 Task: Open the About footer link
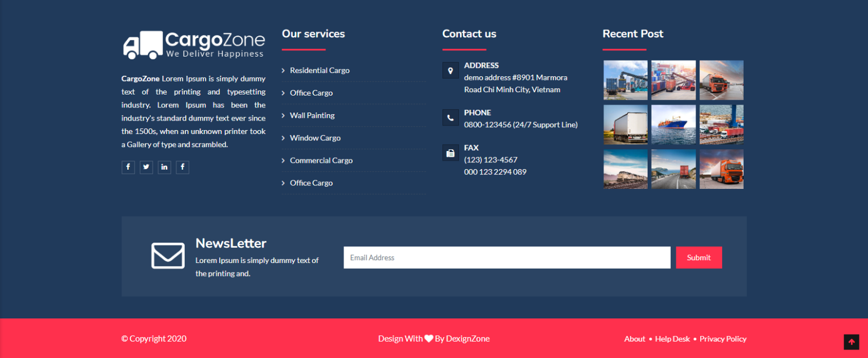pos(635,339)
